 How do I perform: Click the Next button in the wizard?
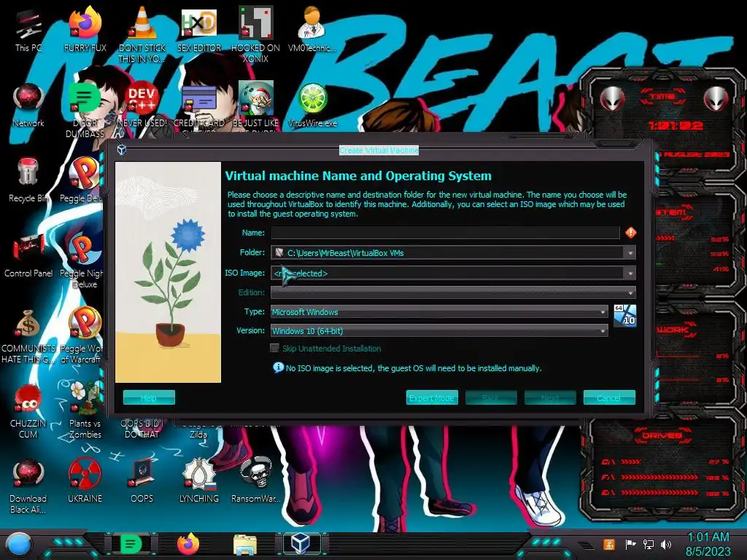[x=550, y=397]
